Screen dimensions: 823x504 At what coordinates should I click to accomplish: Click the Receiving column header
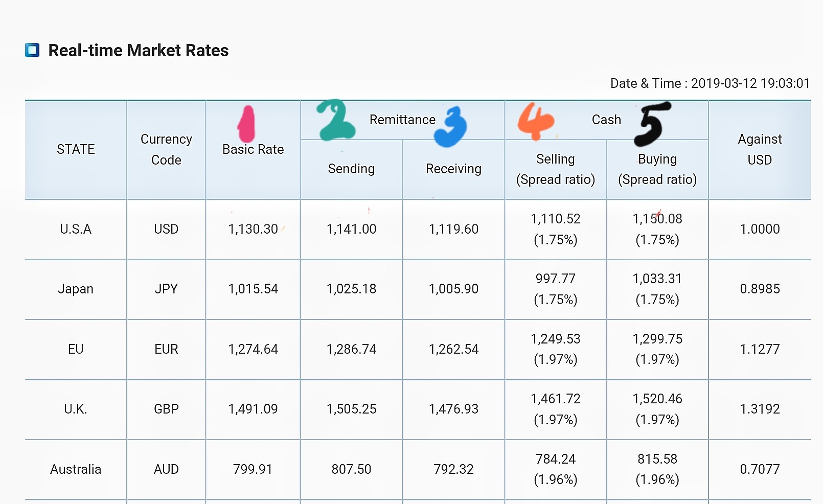(x=453, y=169)
